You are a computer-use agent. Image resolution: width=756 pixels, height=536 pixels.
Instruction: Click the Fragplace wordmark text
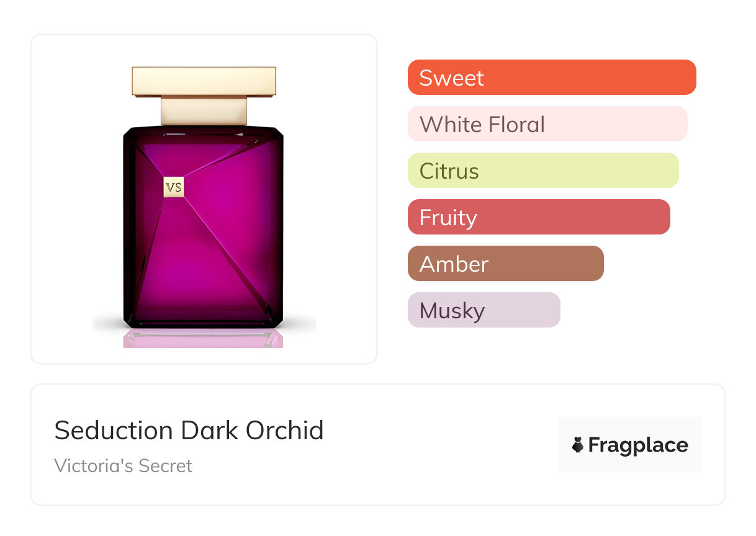[638, 445]
